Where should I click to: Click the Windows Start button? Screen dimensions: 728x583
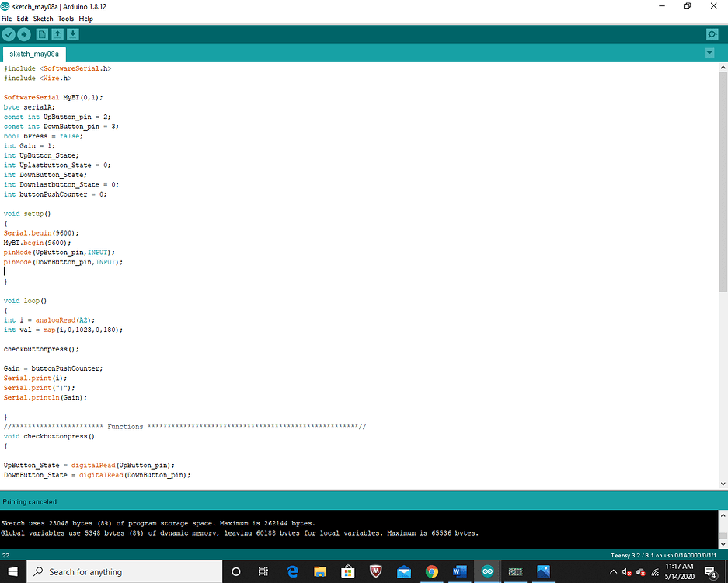13,571
